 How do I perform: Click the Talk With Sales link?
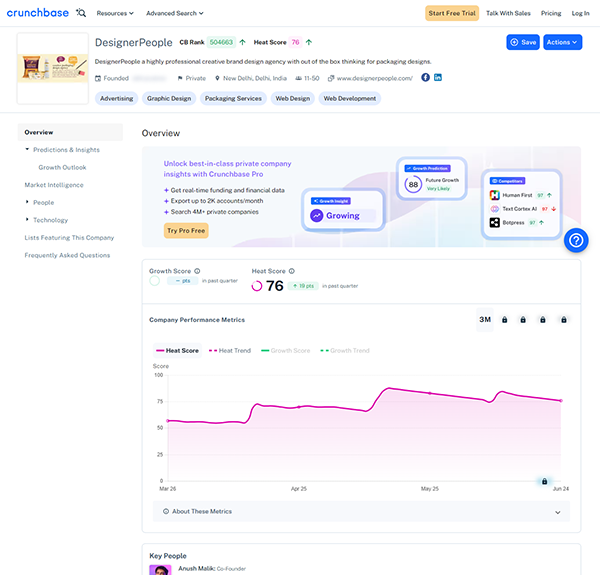(x=508, y=13)
